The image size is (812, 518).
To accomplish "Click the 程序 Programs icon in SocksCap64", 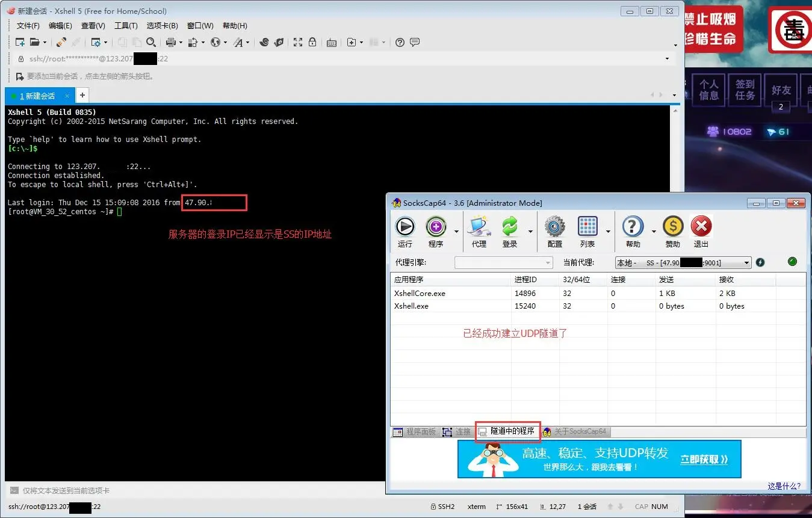I will click(436, 227).
